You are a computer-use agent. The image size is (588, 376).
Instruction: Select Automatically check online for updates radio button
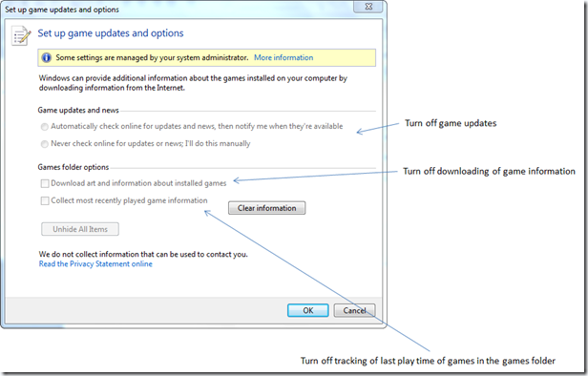[x=45, y=127]
